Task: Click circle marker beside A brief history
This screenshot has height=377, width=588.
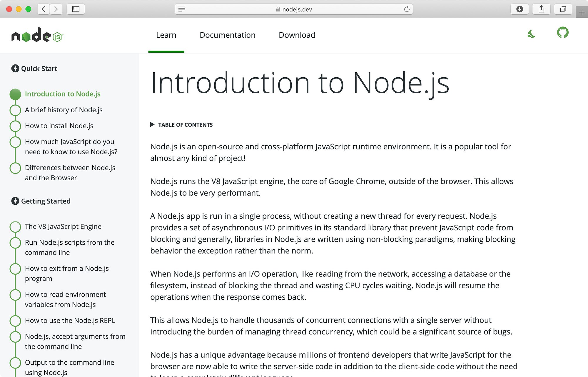Action: 15,110
